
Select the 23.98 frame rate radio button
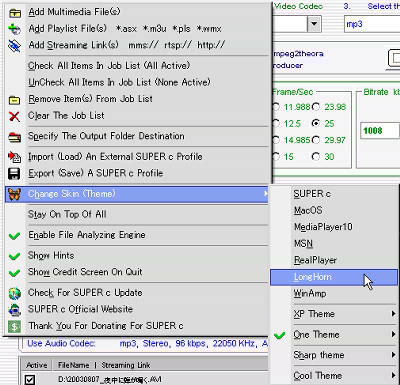click(x=316, y=107)
